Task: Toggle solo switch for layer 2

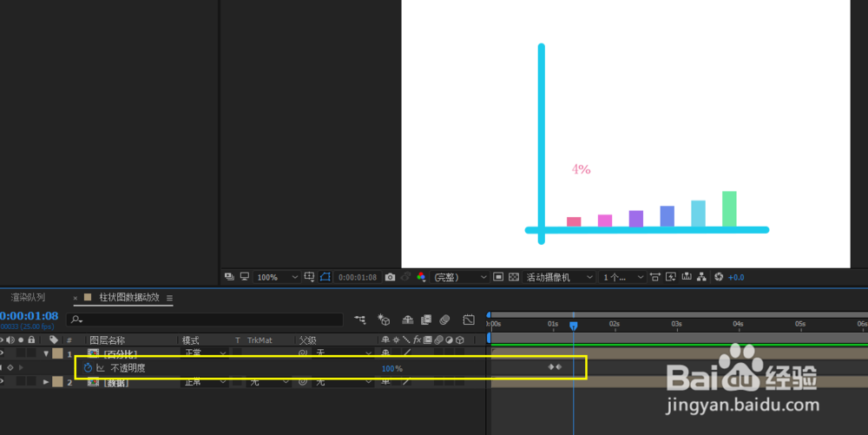Action: click(x=21, y=381)
